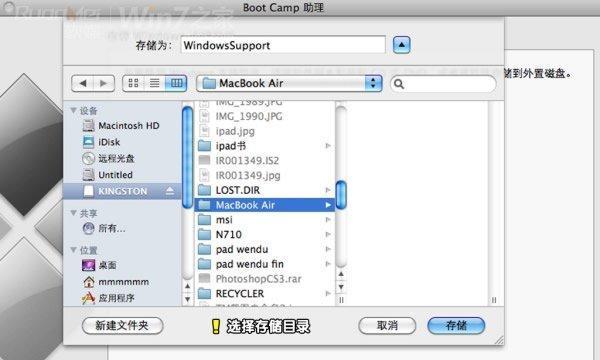600x360 pixels.
Task: Open the mmmmmm home folder
Action: [x=122, y=282]
